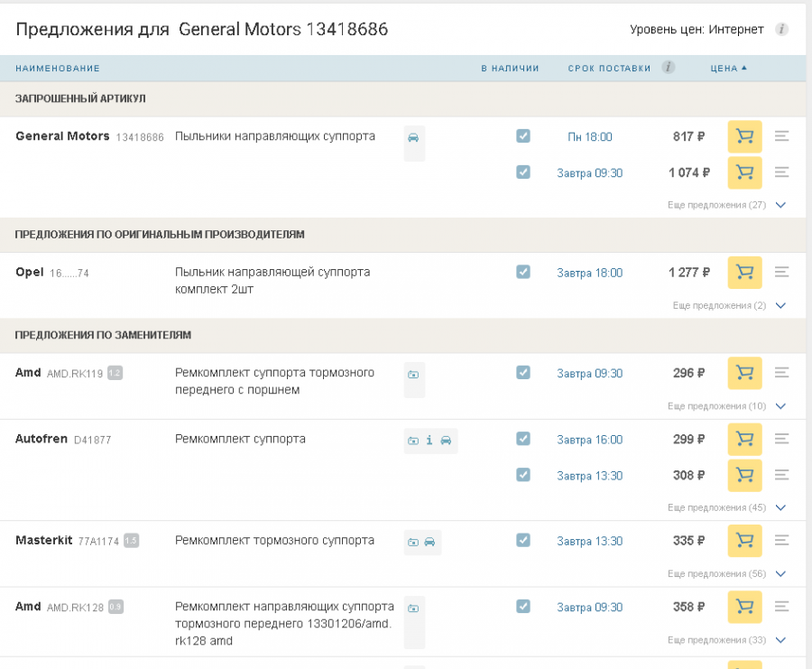Image resolution: width=812 pixels, height=669 pixels.
Task: Add General Motors 817 ₽ offer to cart
Action: (744, 136)
